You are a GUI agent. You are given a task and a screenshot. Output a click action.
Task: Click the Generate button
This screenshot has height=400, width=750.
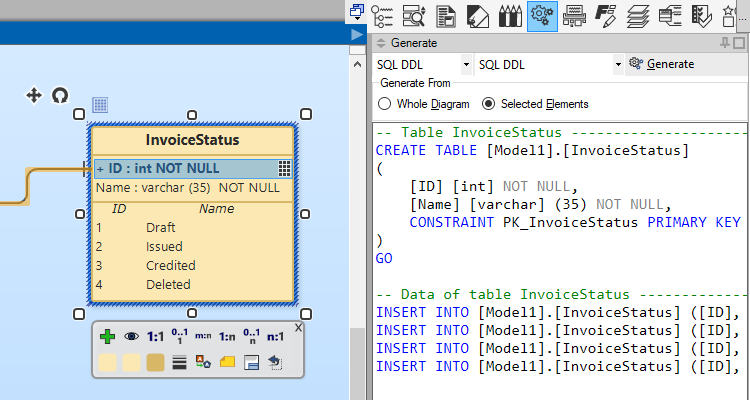pos(661,64)
